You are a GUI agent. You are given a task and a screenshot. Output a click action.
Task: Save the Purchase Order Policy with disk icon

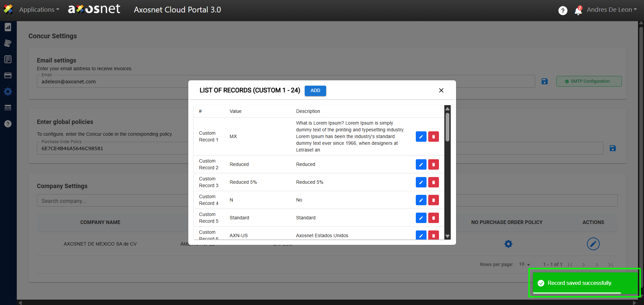(612, 148)
